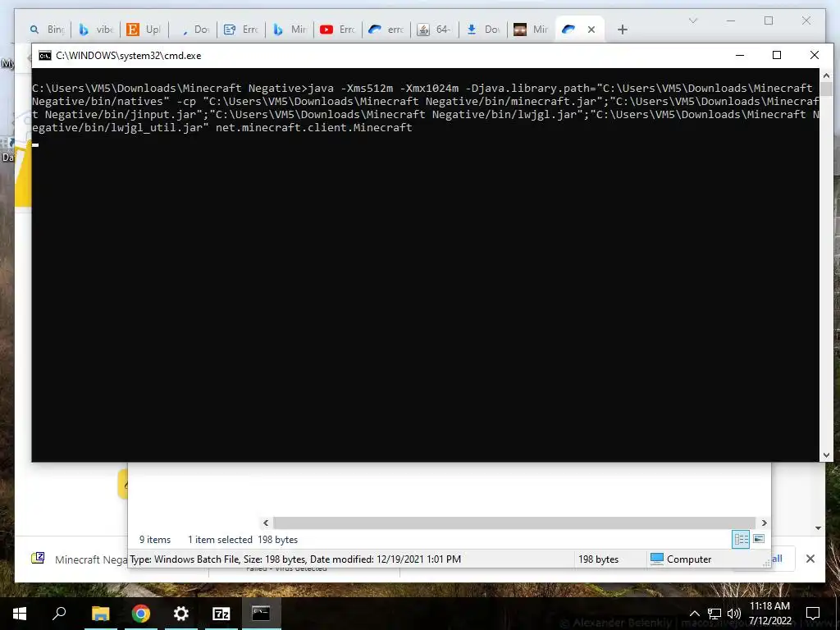Minimize the cmd.exe window
This screenshot has width=840, height=630.
click(x=740, y=55)
